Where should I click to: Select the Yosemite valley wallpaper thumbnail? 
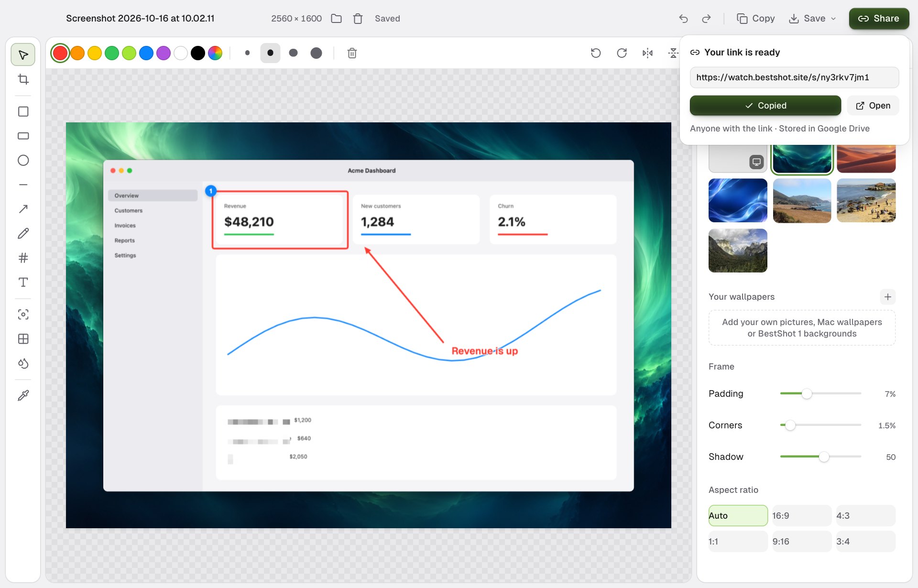(x=738, y=250)
